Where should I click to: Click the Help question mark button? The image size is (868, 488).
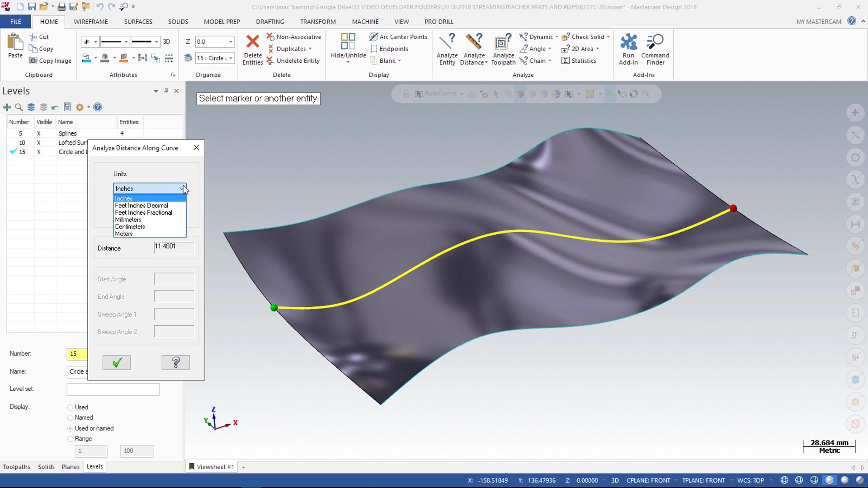coord(175,362)
